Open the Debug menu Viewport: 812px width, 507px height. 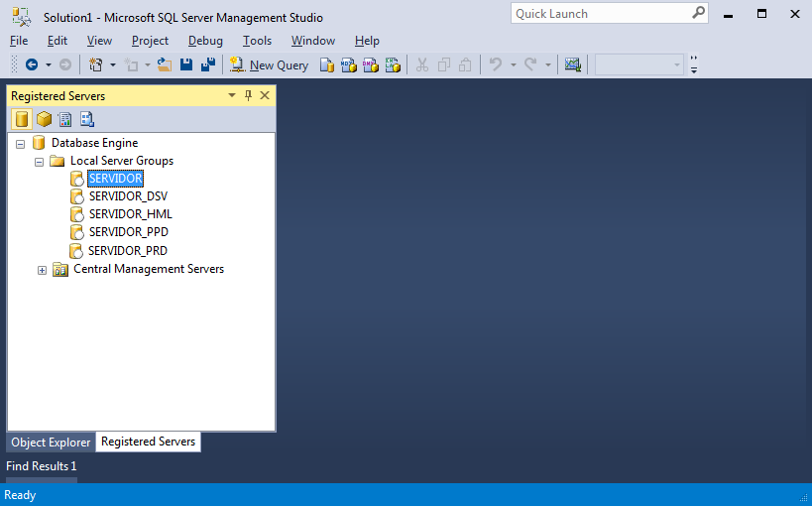point(205,41)
